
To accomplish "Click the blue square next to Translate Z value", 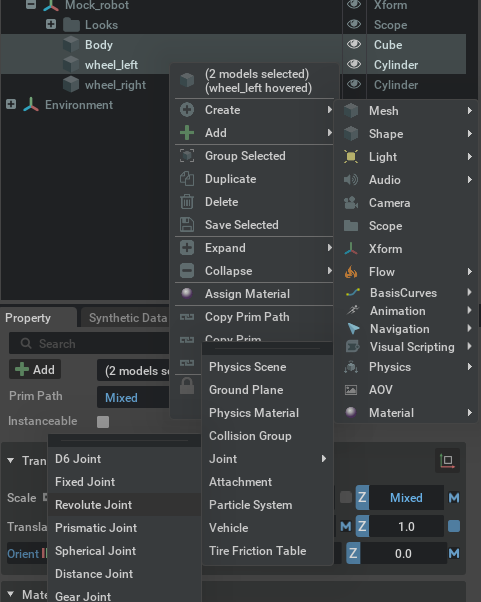I will (454, 526).
